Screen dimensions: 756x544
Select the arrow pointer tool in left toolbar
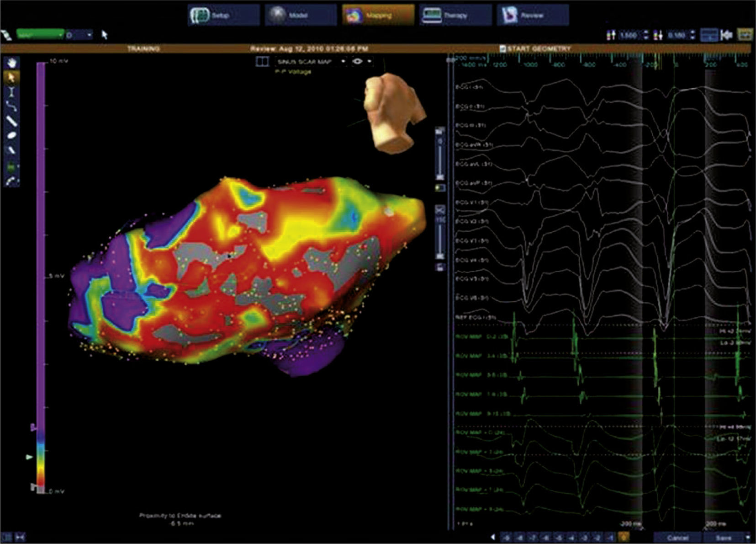pyautogui.click(x=12, y=77)
